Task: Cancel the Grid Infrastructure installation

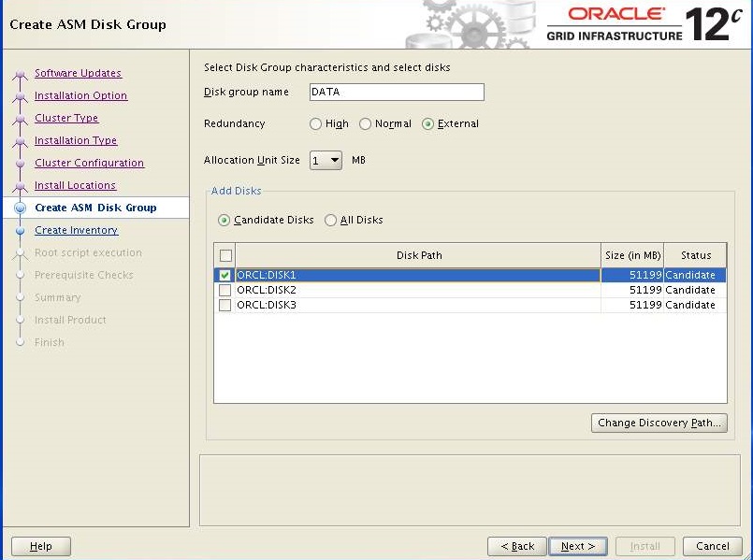Action: click(x=713, y=546)
